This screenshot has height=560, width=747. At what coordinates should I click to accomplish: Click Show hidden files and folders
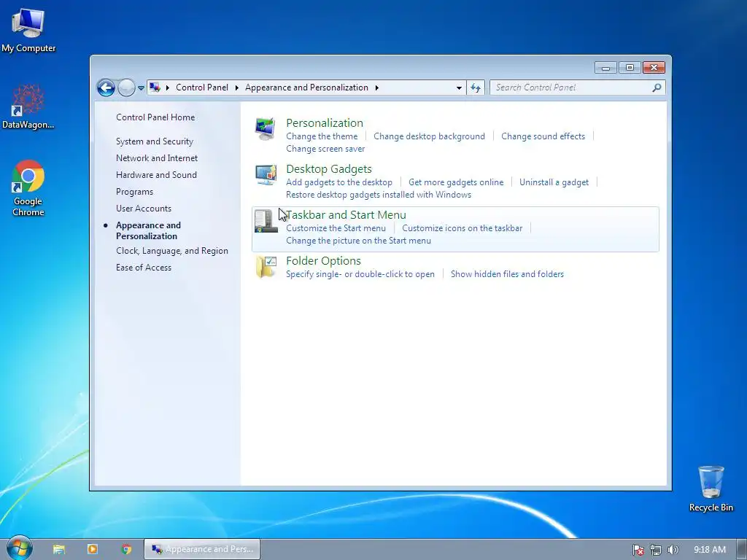coord(508,274)
